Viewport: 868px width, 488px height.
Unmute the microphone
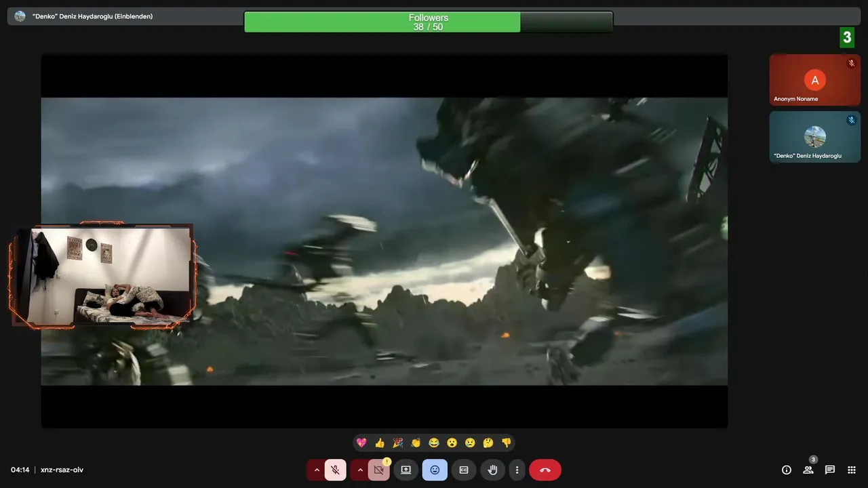335,470
